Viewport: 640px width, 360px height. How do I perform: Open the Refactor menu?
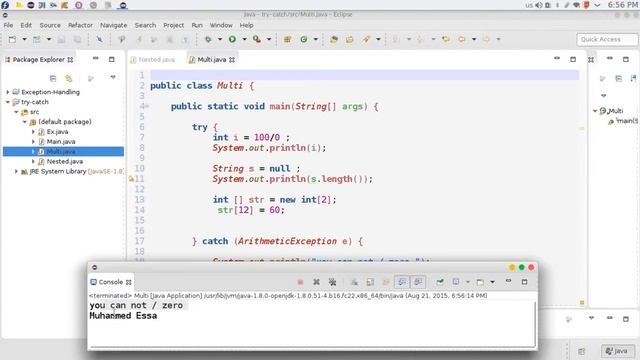[80, 25]
